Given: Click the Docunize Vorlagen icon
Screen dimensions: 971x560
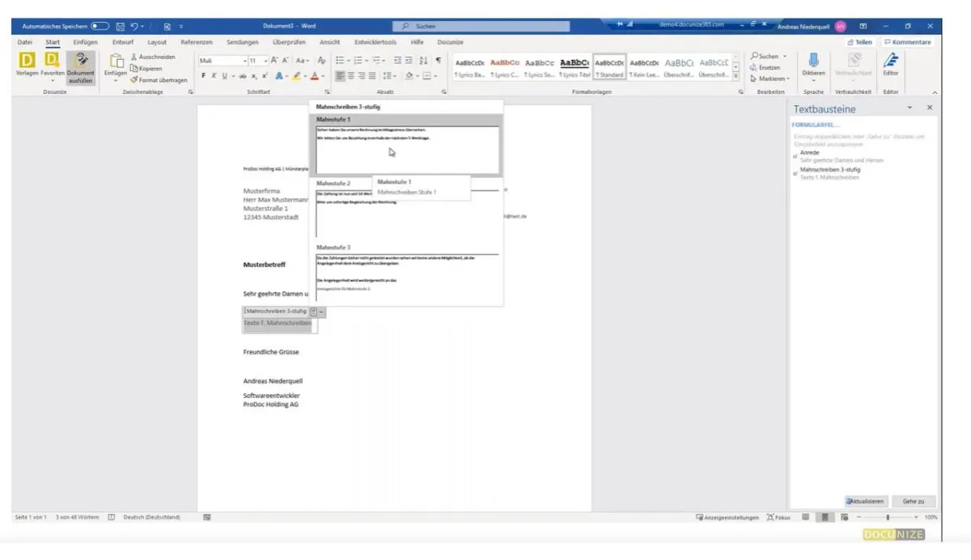Looking at the screenshot, I should tap(27, 61).
